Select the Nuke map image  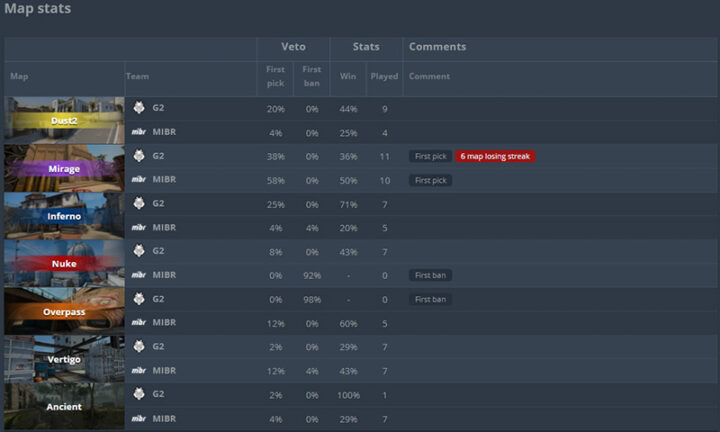pyautogui.click(x=64, y=262)
